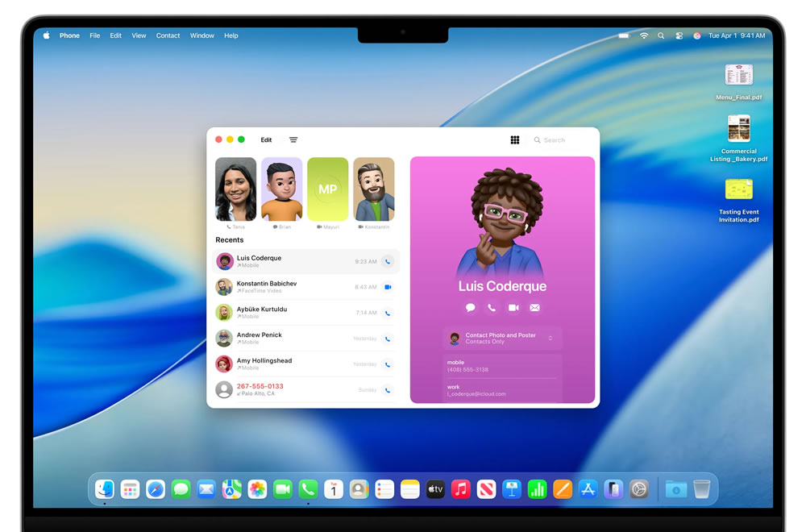
Task: Click the Edit button in Phone window
Action: [x=266, y=140]
